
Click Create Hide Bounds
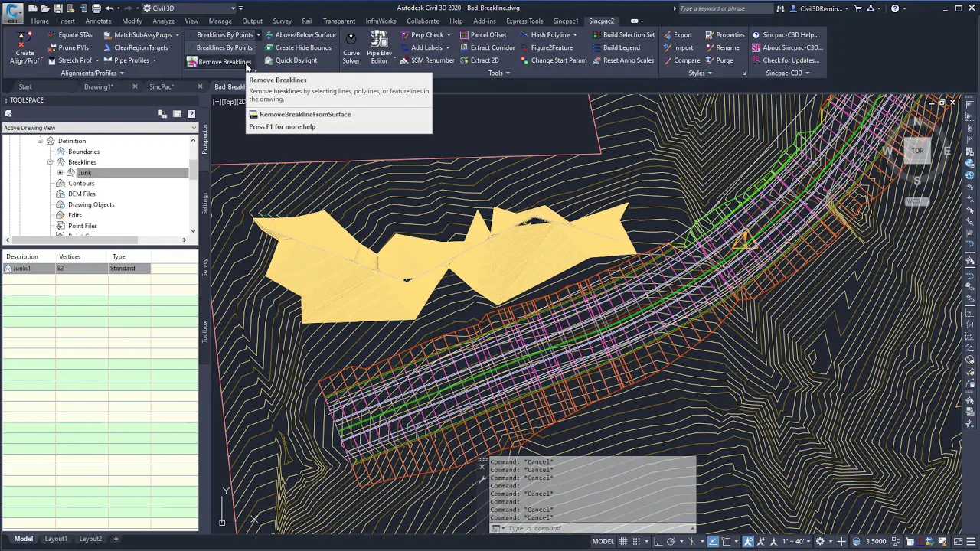point(297,47)
